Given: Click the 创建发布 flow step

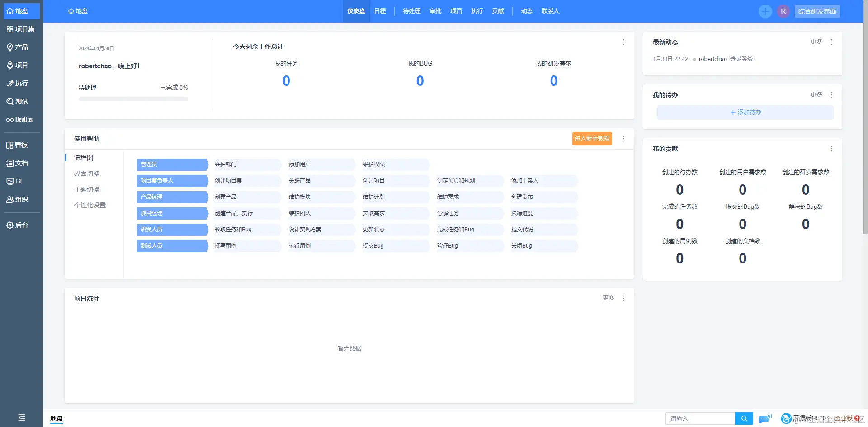Looking at the screenshot, I should coord(543,197).
